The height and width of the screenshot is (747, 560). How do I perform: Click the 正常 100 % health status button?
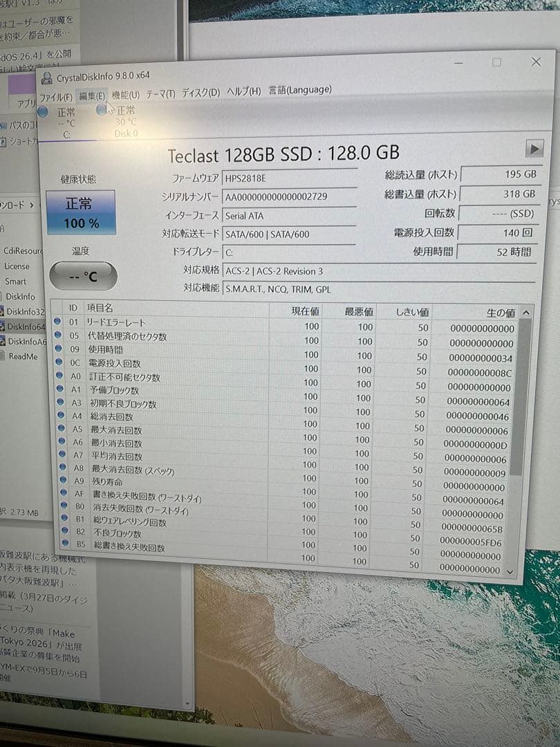81,212
